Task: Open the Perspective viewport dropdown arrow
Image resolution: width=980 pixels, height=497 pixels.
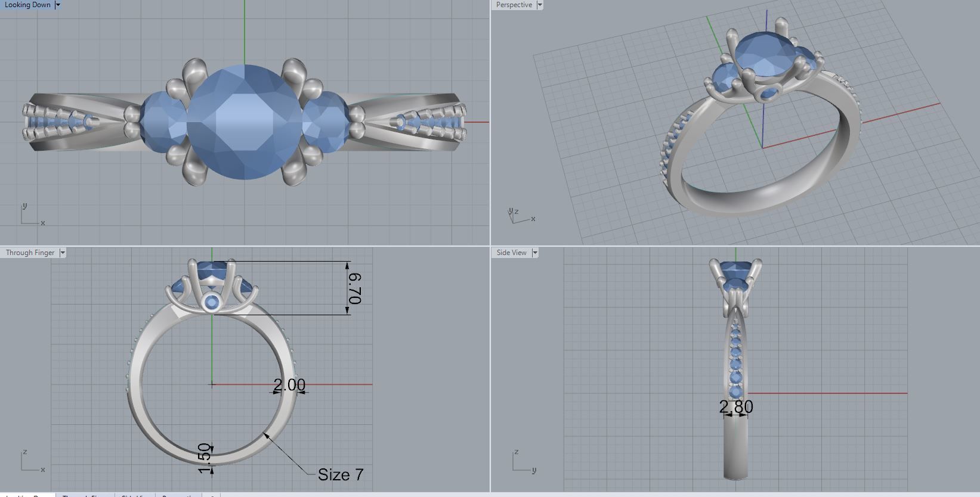Action: click(x=540, y=5)
